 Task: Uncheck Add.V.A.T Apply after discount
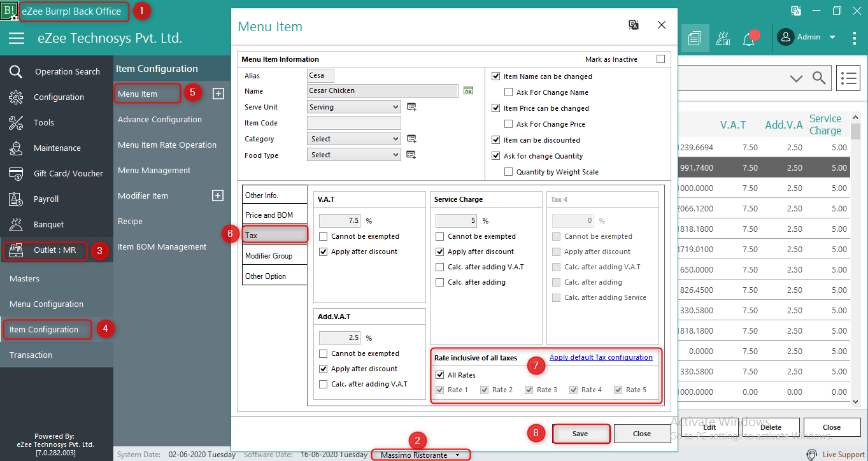pos(324,369)
